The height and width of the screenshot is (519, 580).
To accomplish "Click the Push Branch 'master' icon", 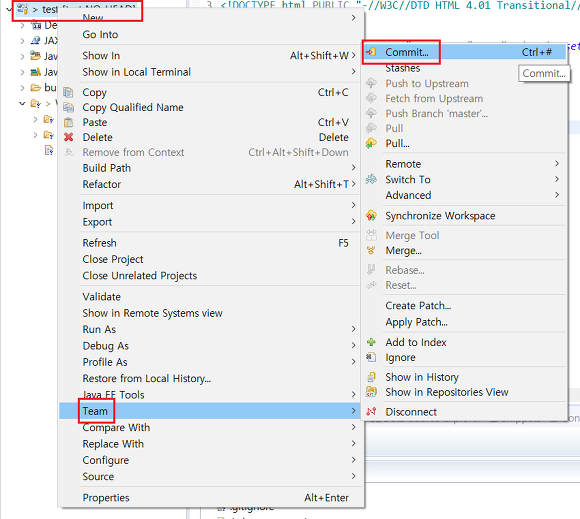I will tap(371, 113).
